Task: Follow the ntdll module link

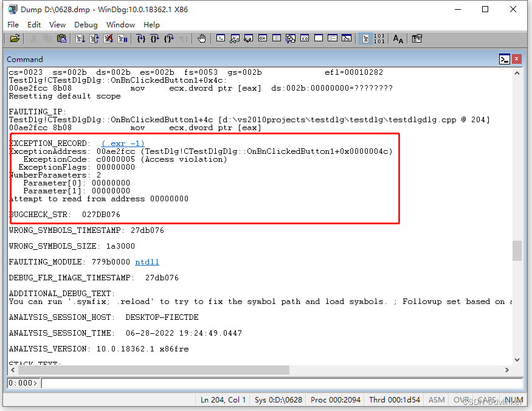Action: [x=147, y=262]
